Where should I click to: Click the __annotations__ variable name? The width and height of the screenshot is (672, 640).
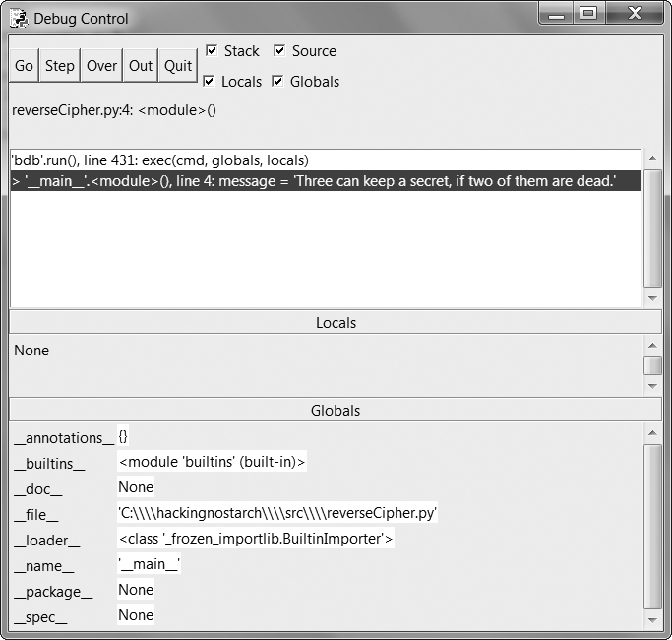64,438
